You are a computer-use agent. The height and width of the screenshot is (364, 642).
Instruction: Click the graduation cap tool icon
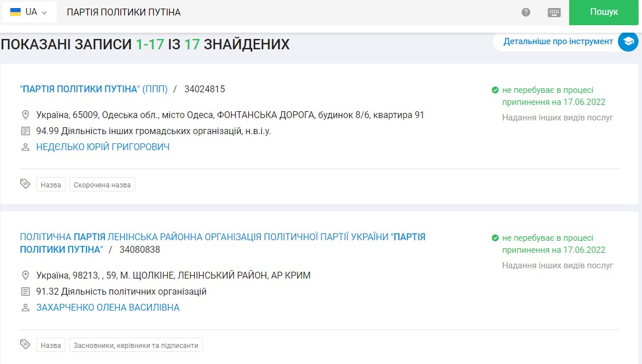[628, 41]
